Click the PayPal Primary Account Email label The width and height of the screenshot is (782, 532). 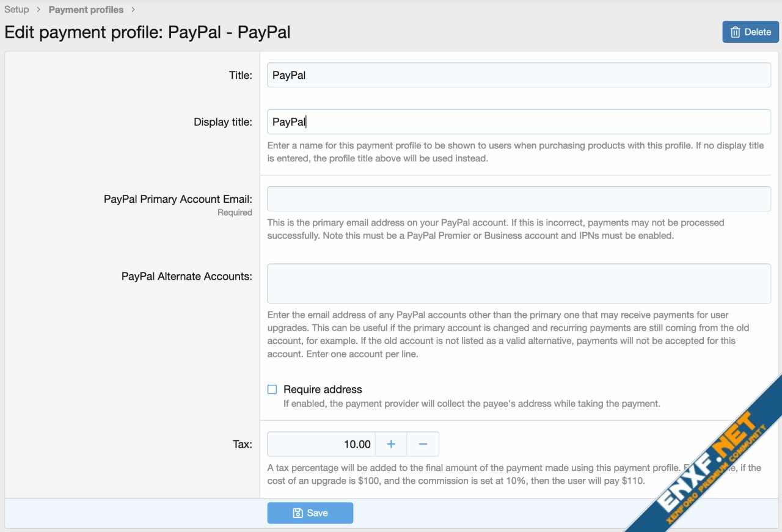tap(178, 199)
